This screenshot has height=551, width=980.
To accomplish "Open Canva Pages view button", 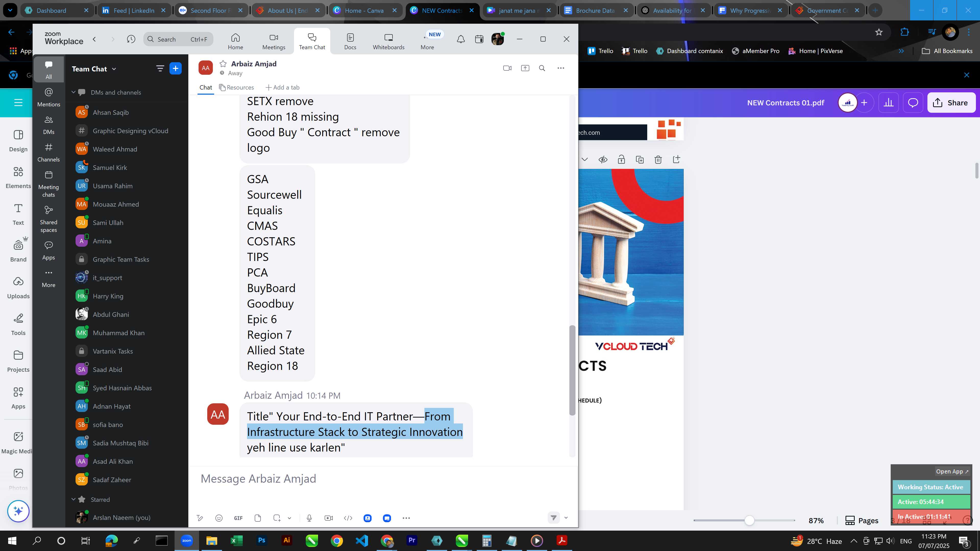I will (x=862, y=520).
